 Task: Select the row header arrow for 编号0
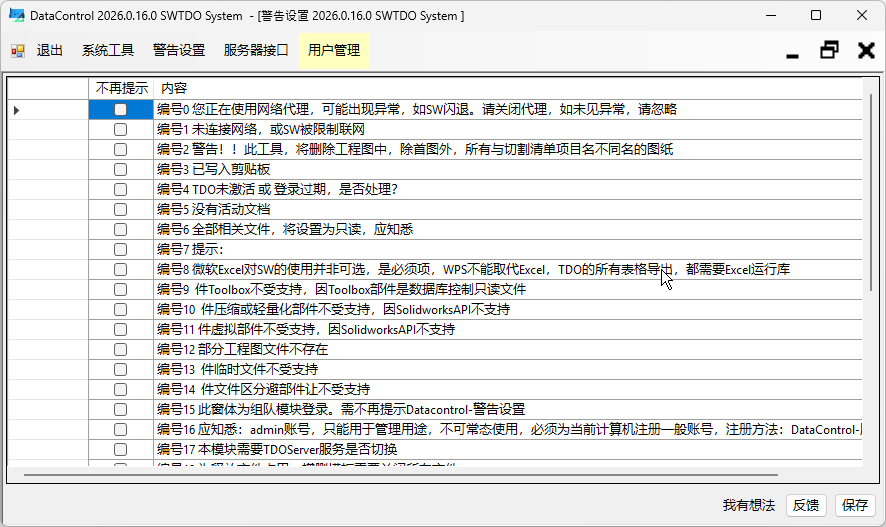pos(17,110)
